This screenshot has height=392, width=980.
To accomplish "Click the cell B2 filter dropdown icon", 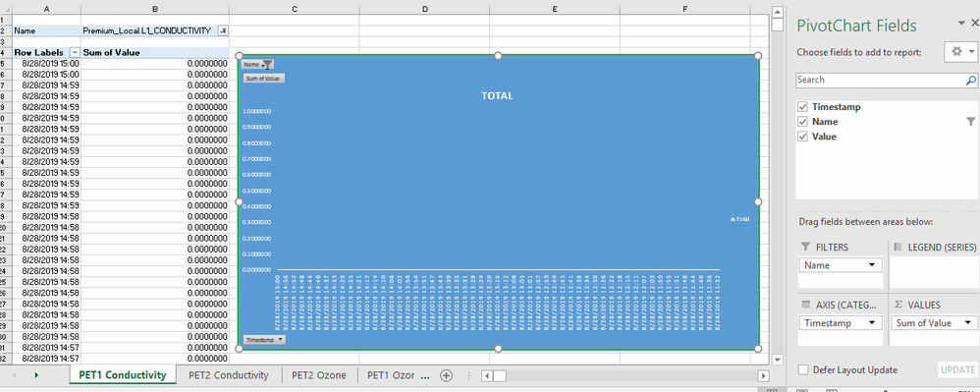I will coord(223,30).
